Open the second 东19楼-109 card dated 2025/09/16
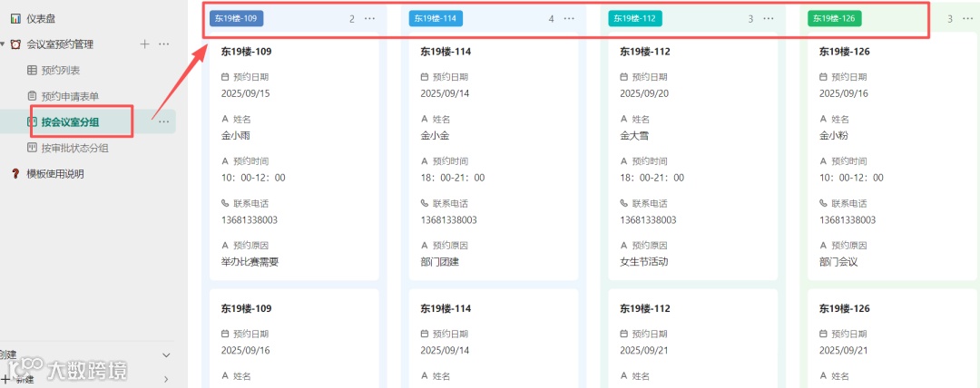 tap(294, 338)
